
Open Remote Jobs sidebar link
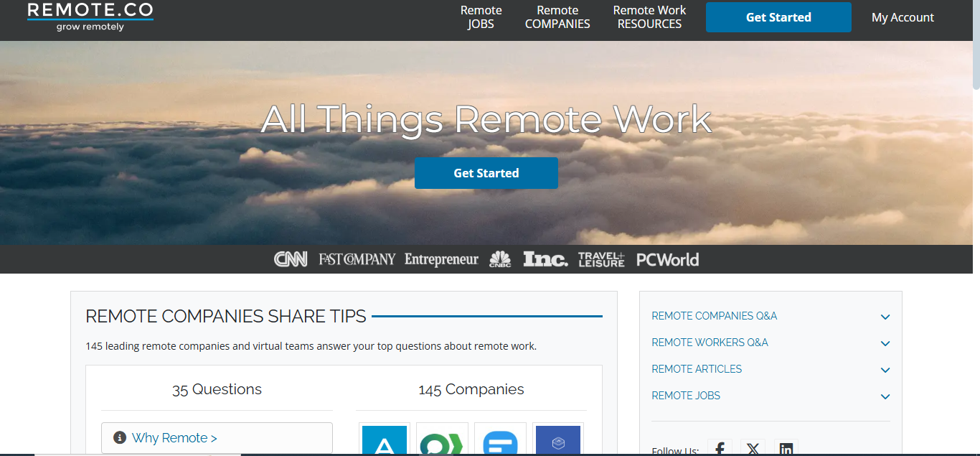(x=686, y=396)
